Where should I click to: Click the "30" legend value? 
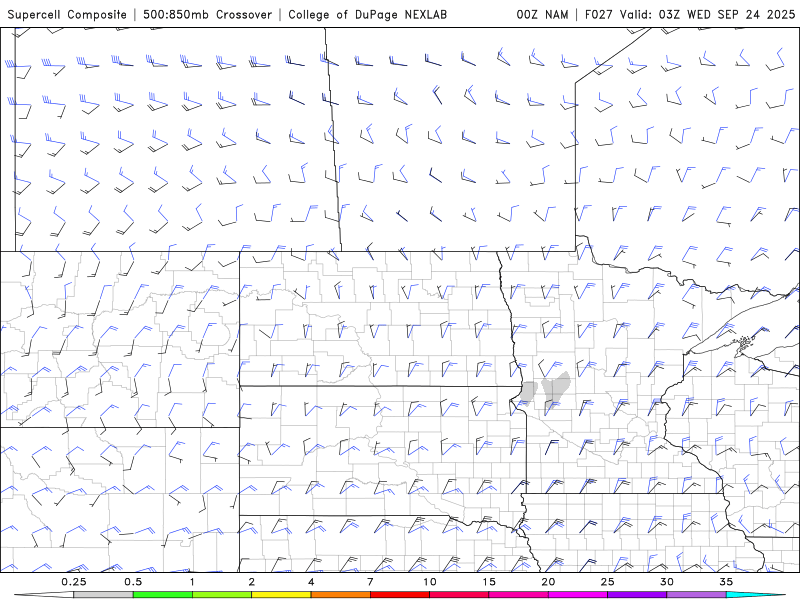click(667, 582)
